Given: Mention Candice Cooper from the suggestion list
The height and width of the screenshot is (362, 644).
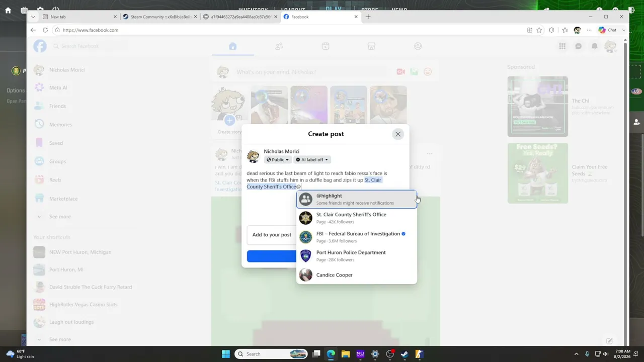Looking at the screenshot, I should point(357,275).
